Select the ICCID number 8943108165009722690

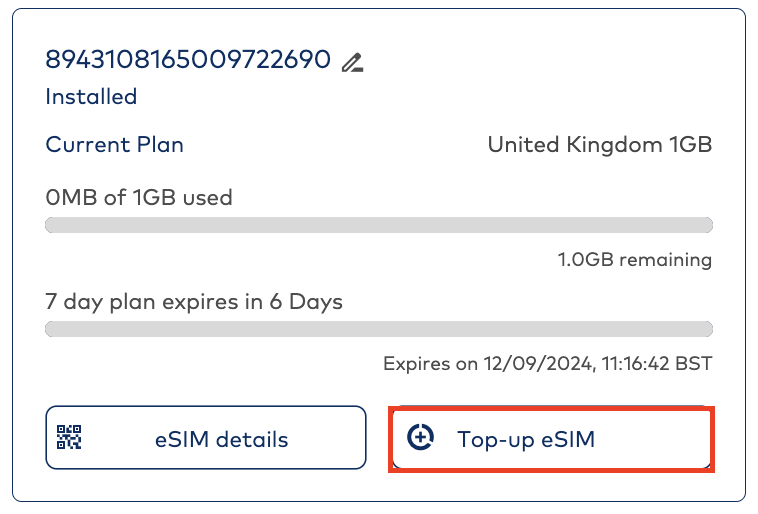(188, 60)
